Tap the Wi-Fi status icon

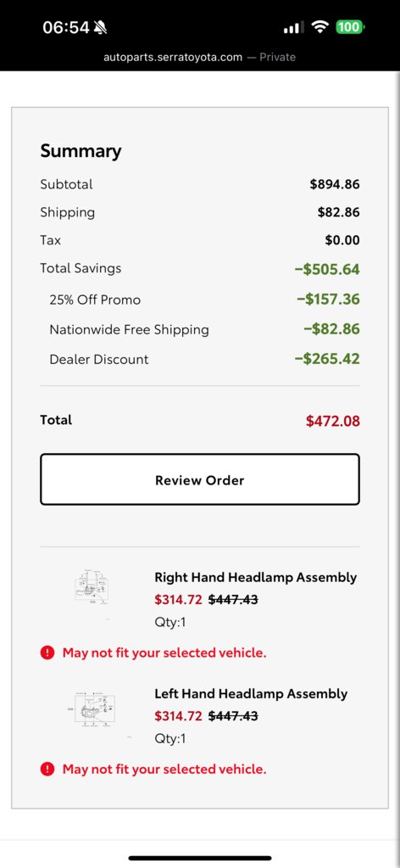(x=319, y=26)
